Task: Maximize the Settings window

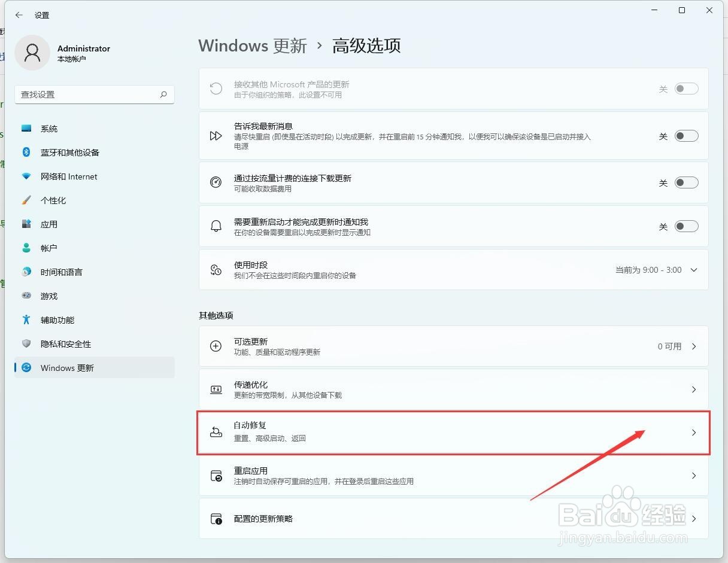Action: [x=682, y=10]
